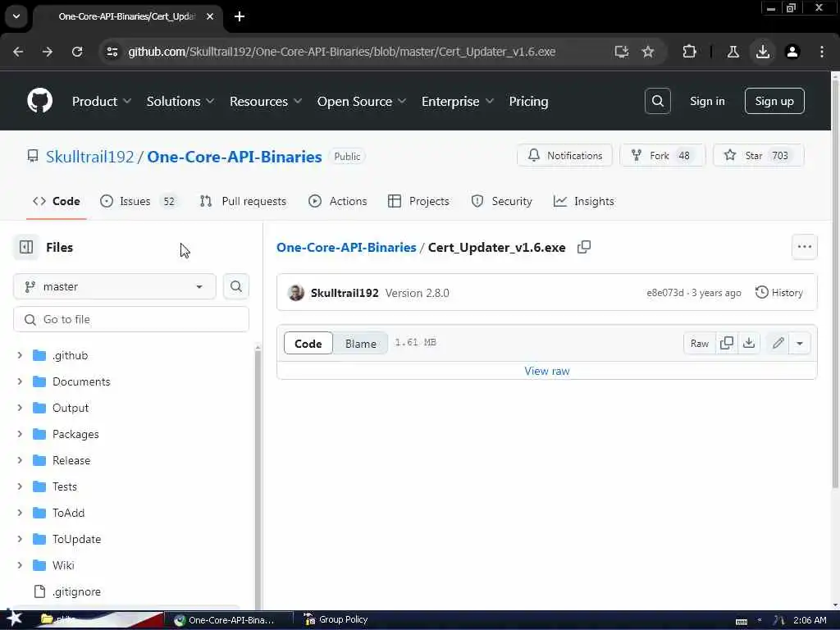Expand the Enterprise menu
This screenshot has width=840, height=630.
click(458, 101)
